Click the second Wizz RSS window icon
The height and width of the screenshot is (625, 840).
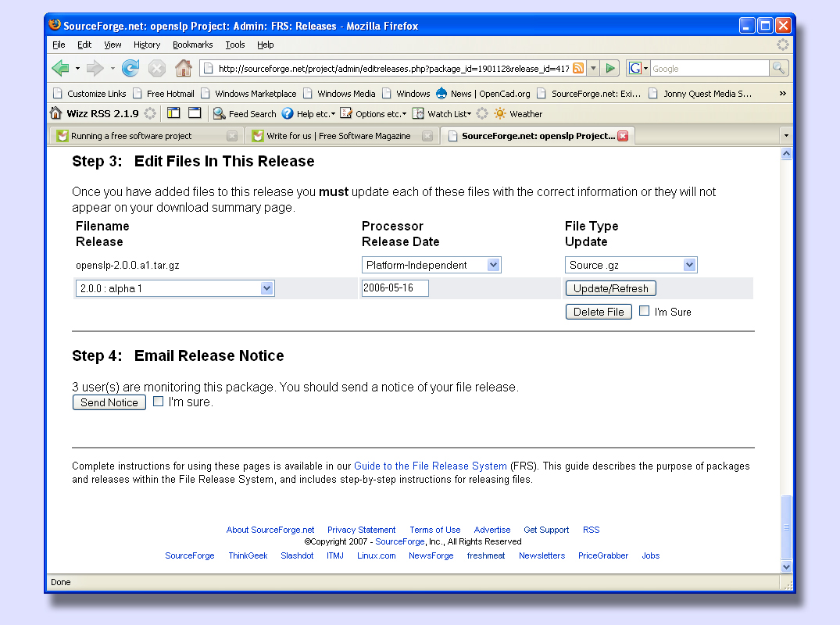(195, 113)
